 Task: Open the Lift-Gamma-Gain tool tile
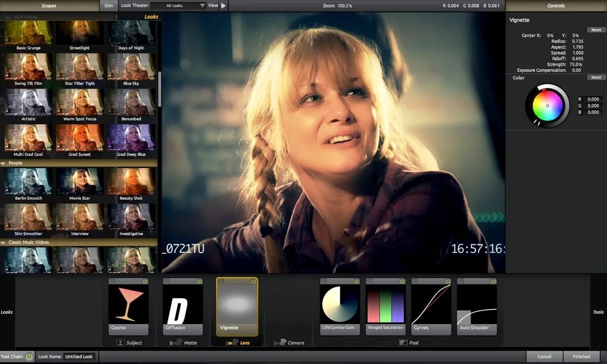coord(340,306)
